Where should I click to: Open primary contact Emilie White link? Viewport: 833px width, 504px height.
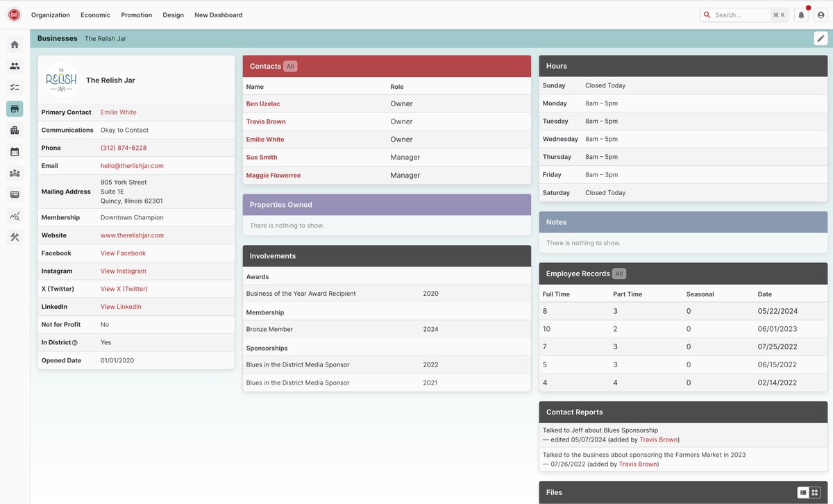(119, 112)
